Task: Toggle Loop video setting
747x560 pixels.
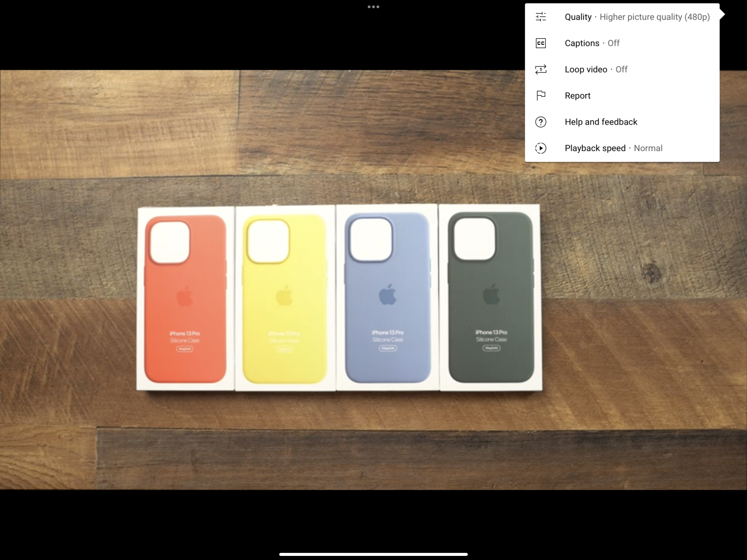Action: (x=596, y=69)
